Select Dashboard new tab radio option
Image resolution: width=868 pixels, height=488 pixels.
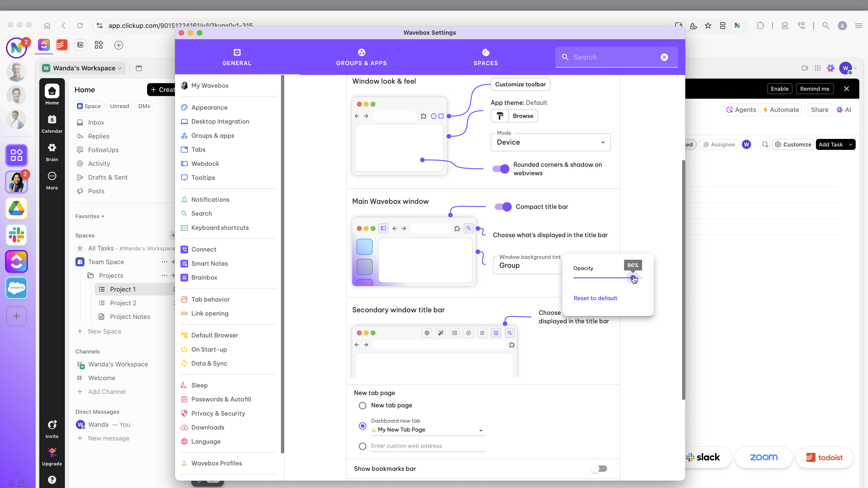(363, 426)
